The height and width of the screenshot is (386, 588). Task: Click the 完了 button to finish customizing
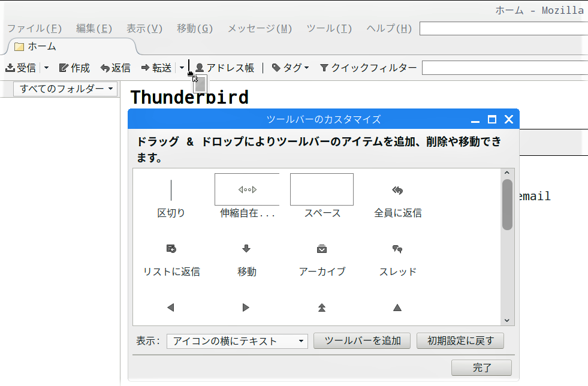point(481,367)
